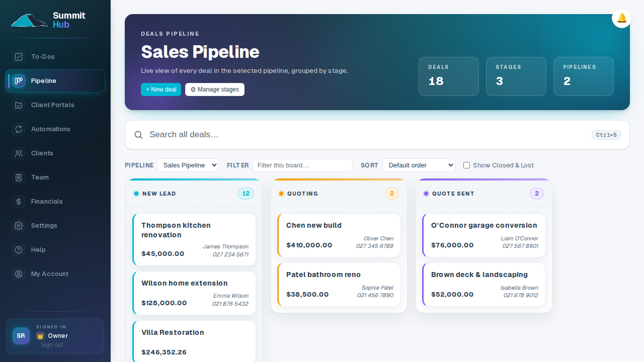
Task: Open Team menu item
Action: 55,177
